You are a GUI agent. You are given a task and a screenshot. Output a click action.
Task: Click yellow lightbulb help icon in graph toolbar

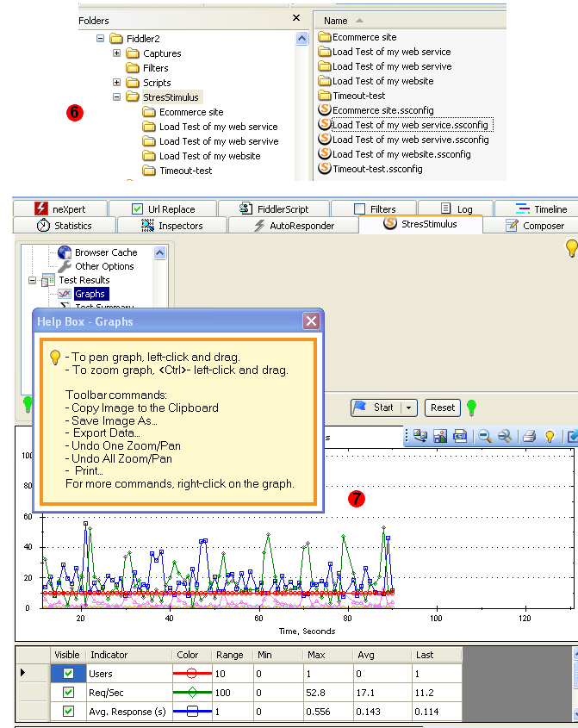(x=550, y=436)
